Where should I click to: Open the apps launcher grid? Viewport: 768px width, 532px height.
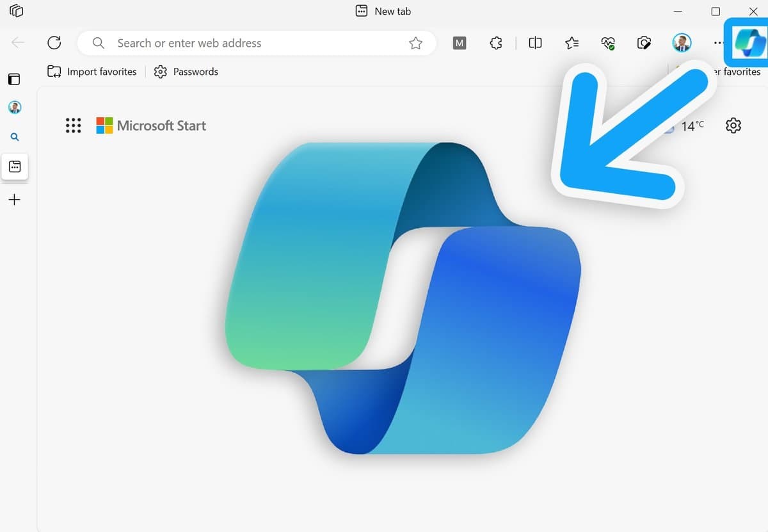74,125
